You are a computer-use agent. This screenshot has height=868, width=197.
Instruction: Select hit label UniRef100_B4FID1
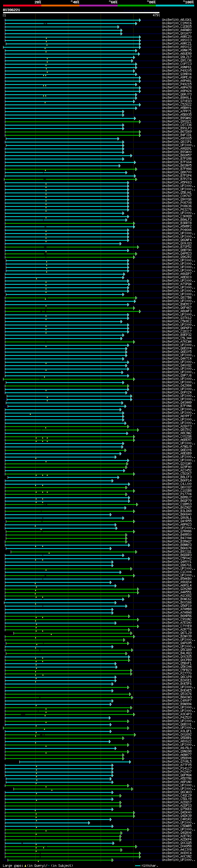click(177, 135)
